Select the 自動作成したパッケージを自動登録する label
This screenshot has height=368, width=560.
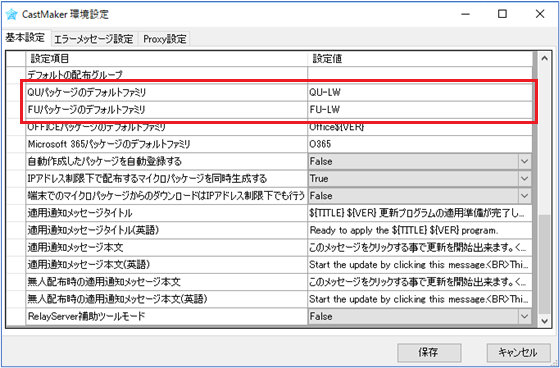[105, 161]
